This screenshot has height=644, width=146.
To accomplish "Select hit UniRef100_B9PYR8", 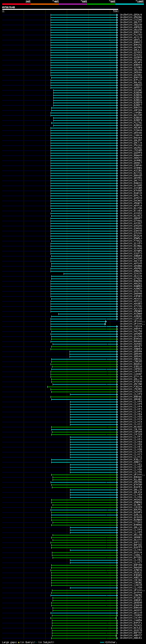I will point(131,565).
